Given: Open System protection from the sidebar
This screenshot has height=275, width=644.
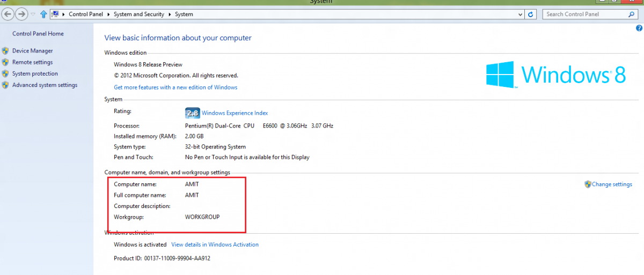Looking at the screenshot, I should point(35,73).
